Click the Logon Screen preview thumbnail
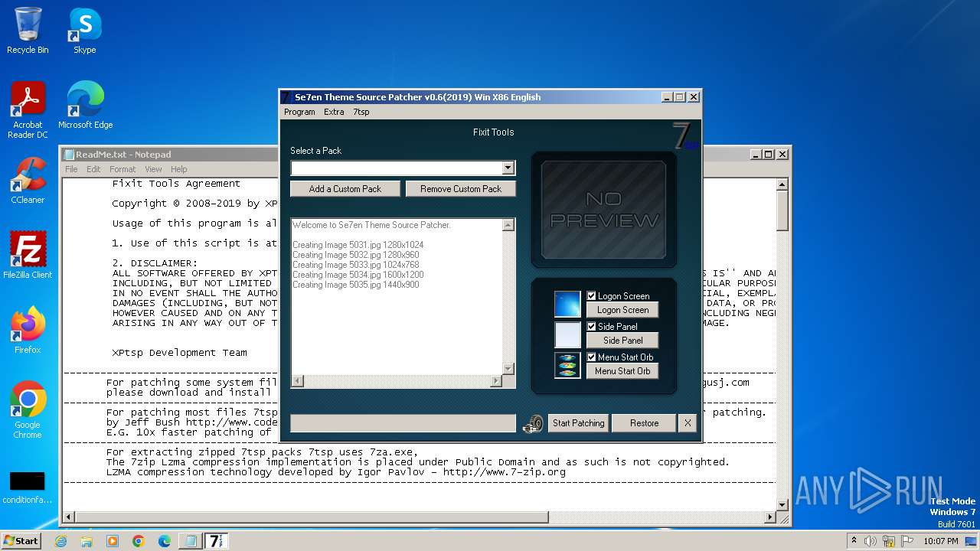The height and width of the screenshot is (551, 980). click(x=568, y=304)
